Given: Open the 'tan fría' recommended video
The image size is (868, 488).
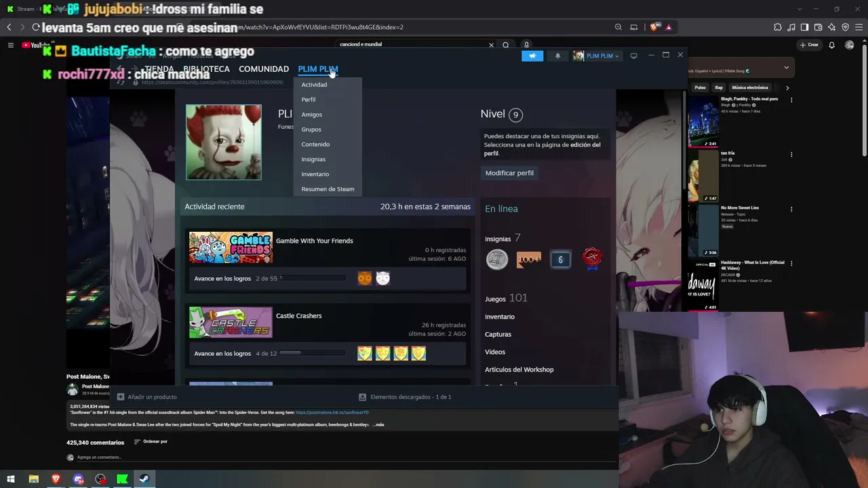Looking at the screenshot, I should tap(728, 153).
